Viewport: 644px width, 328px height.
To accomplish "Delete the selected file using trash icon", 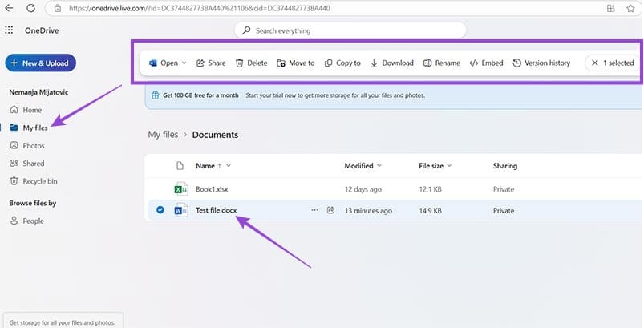I will click(239, 63).
